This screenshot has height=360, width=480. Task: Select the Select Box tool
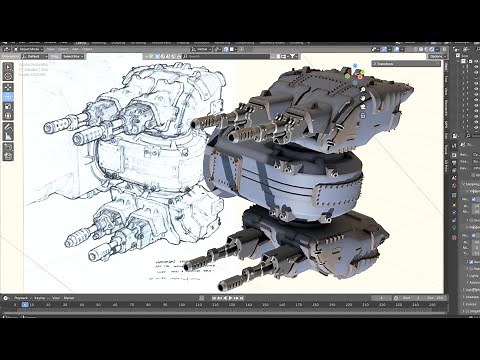8,67
